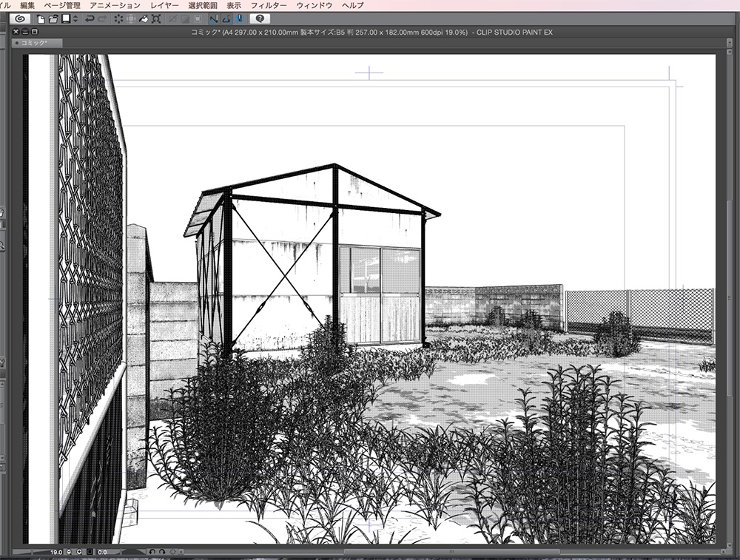740x560 pixels.
Task: Select the Fill bucket command
Action: coord(144,19)
